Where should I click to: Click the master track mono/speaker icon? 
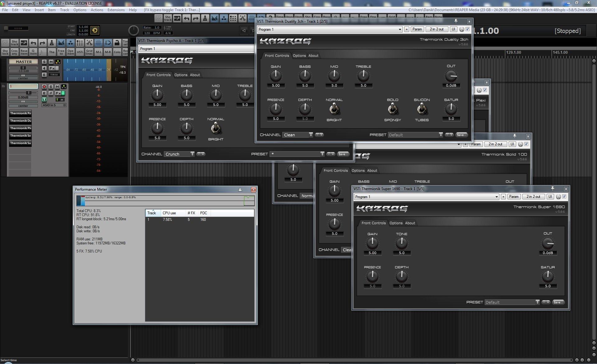44,68
